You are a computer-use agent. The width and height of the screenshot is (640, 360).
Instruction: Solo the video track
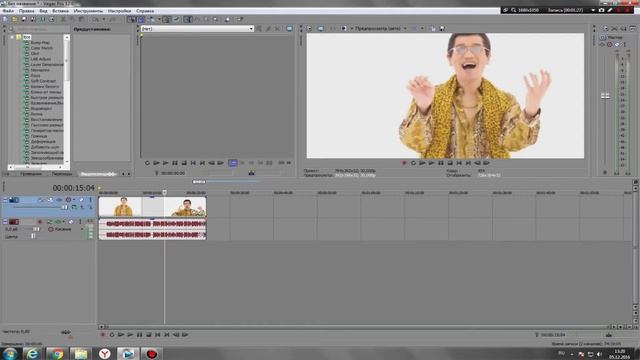pos(90,200)
